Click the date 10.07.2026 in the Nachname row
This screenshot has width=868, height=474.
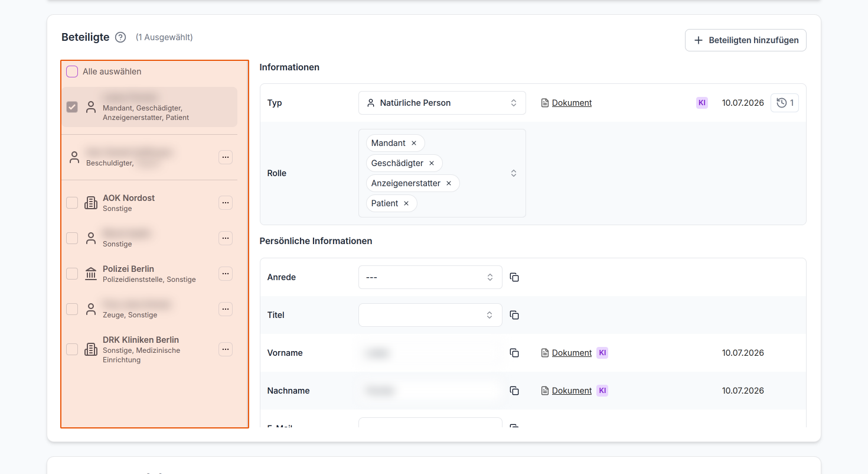743,391
